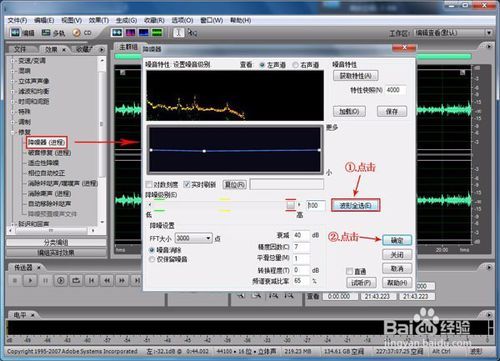The width and height of the screenshot is (500, 361).
Task: Toggle the bypass (直通) checkbox
Action: (349, 271)
